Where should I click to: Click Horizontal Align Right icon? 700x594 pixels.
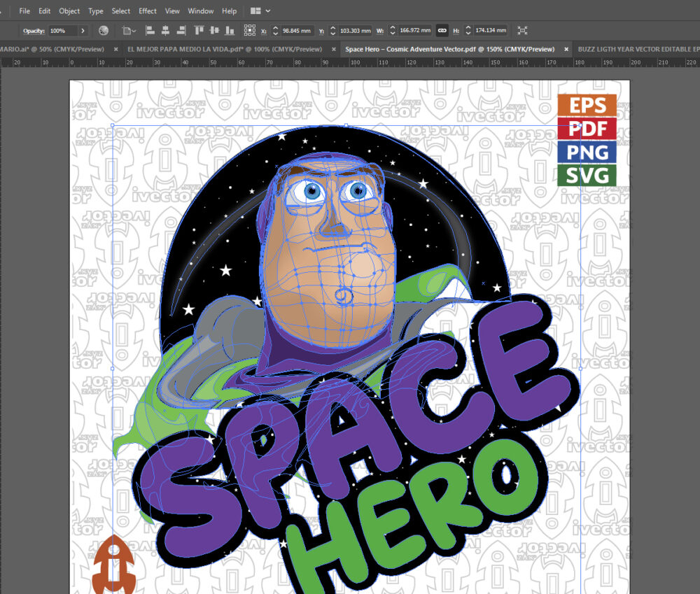click(x=181, y=30)
